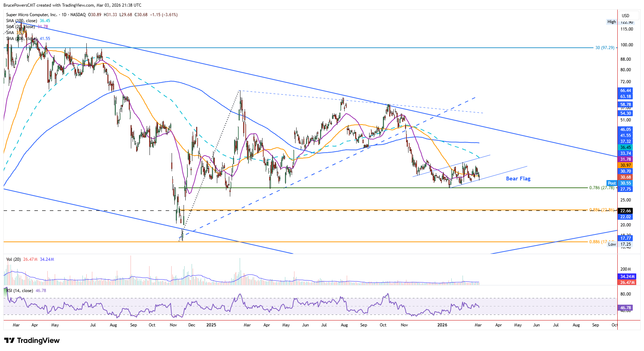Click the 37.32 price axis label

625,141
